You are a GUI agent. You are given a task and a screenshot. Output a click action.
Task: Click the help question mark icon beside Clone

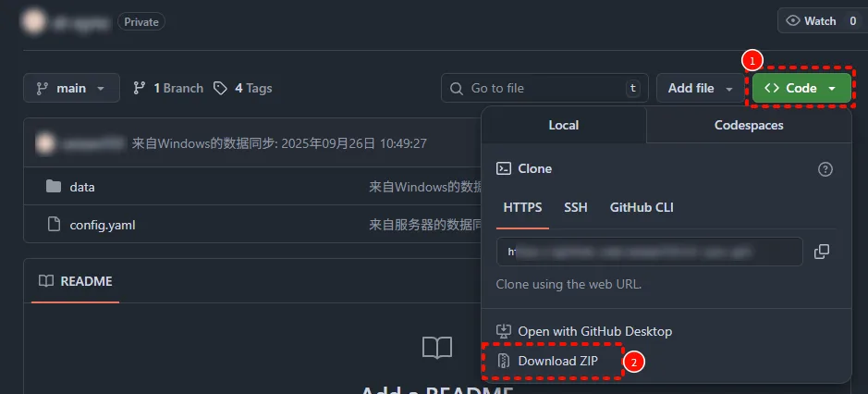825,169
